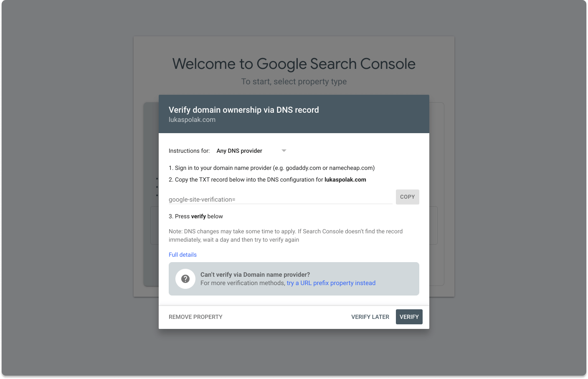The width and height of the screenshot is (588, 379).
Task: Choose to verify later
Action: click(370, 316)
